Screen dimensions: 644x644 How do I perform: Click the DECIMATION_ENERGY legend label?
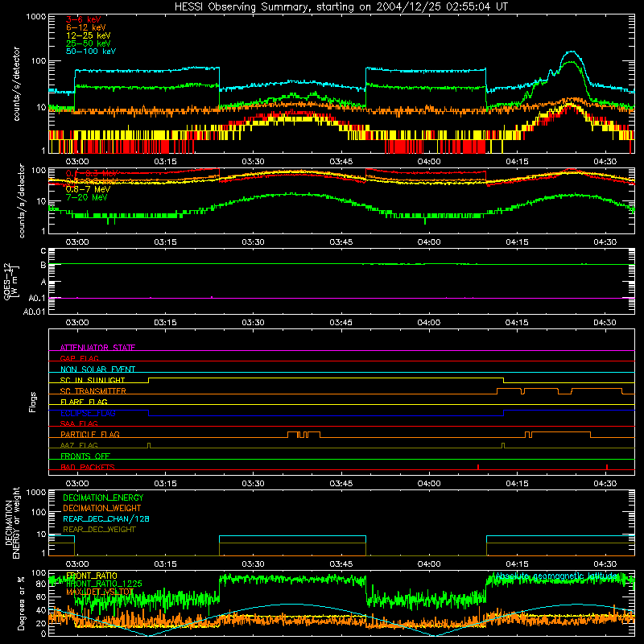point(103,497)
